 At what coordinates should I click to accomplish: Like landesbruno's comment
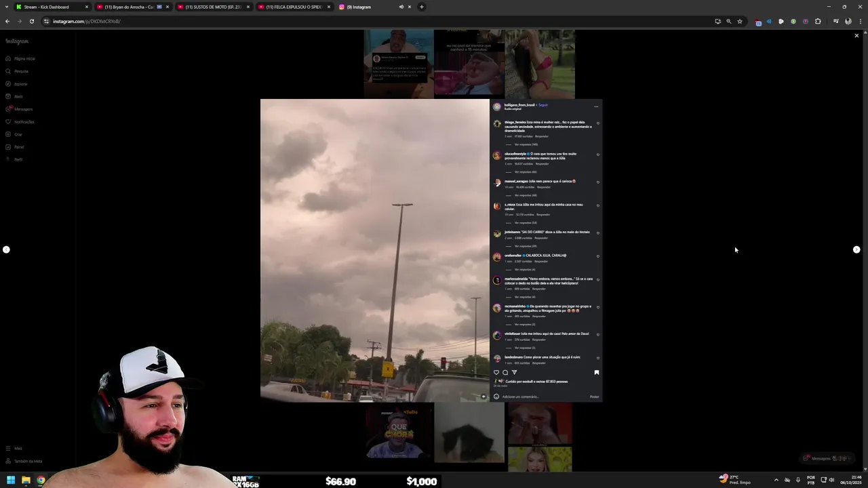click(597, 358)
